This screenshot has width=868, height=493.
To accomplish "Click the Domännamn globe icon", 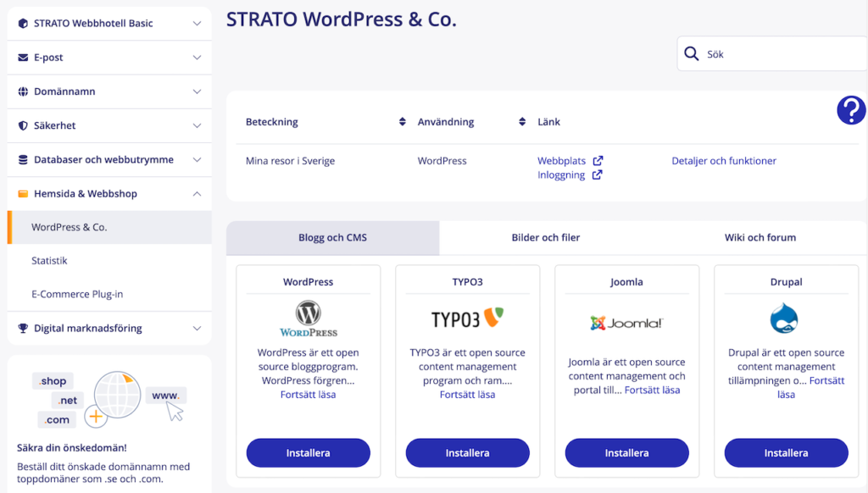I will [x=23, y=91].
